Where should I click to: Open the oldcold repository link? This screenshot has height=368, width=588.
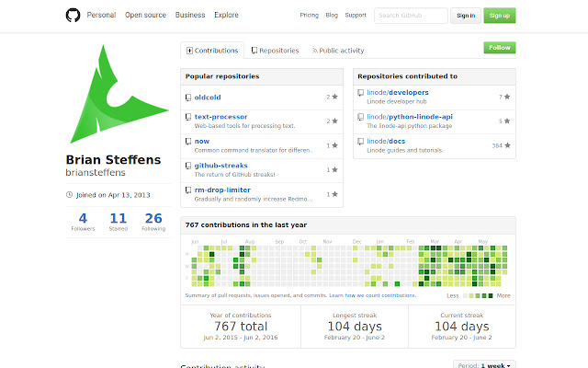click(x=208, y=98)
